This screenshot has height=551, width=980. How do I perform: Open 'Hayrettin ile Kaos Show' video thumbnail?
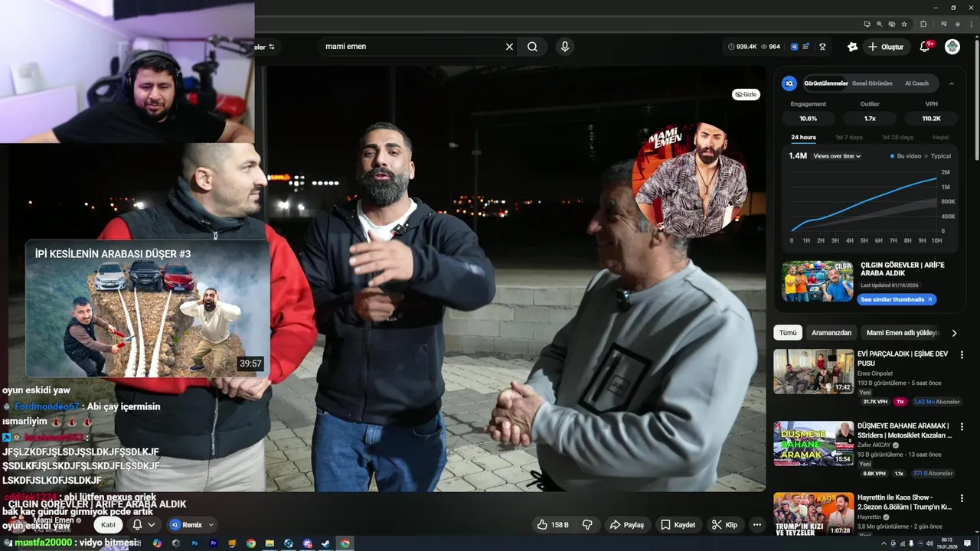[813, 514]
